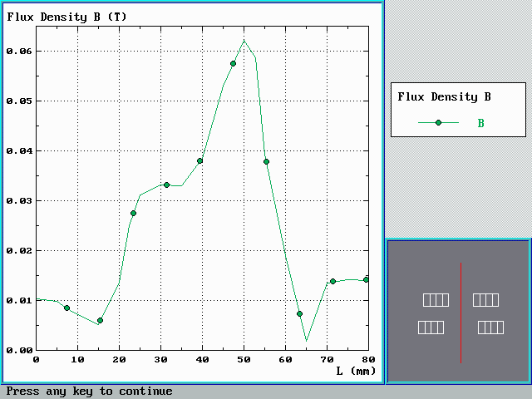This screenshot has height=399, width=532.
Task: Click the 'Press any key to continue' prompt
Action: 89,392
